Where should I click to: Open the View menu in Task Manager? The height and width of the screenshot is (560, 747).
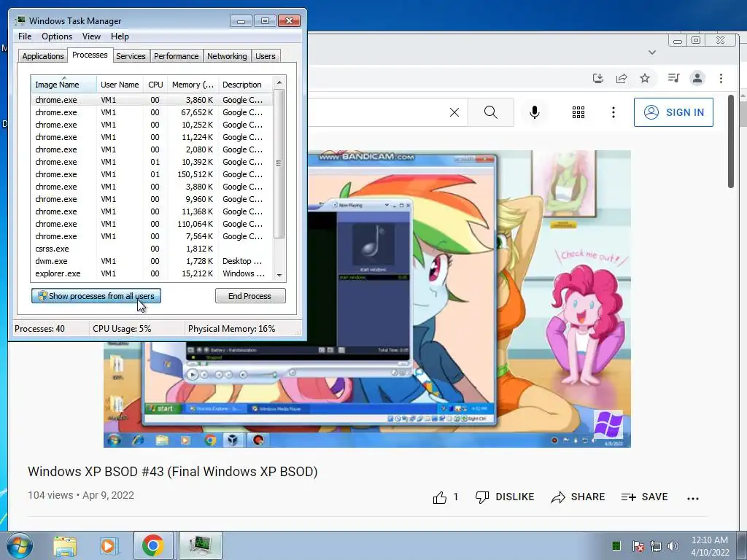[x=91, y=36]
